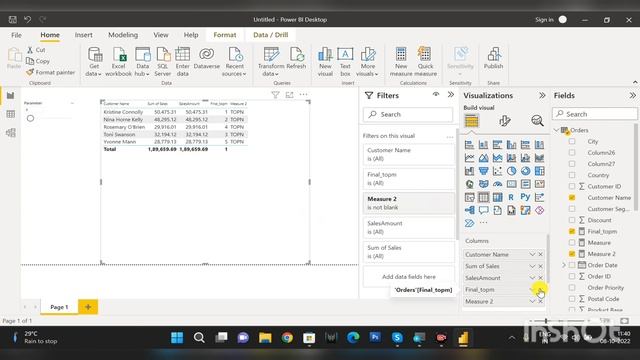Expand the Order Date hierarchy
The height and width of the screenshot is (360, 640).
point(564,265)
